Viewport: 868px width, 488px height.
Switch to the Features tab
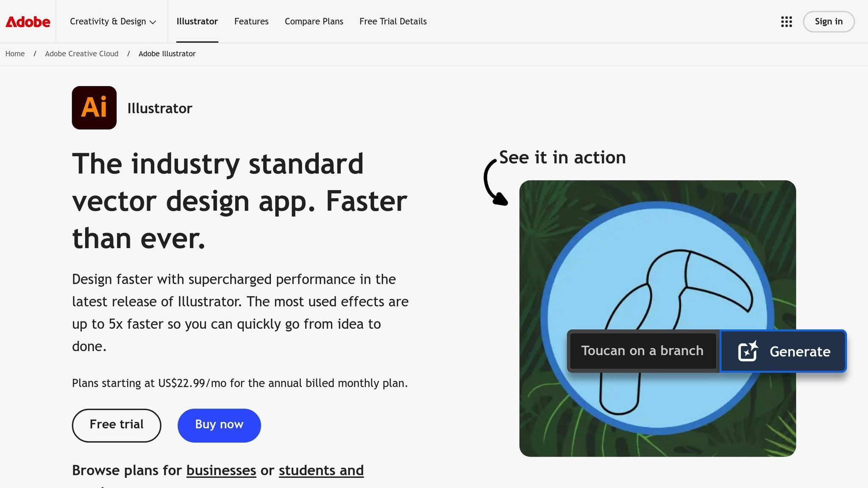[251, 22]
